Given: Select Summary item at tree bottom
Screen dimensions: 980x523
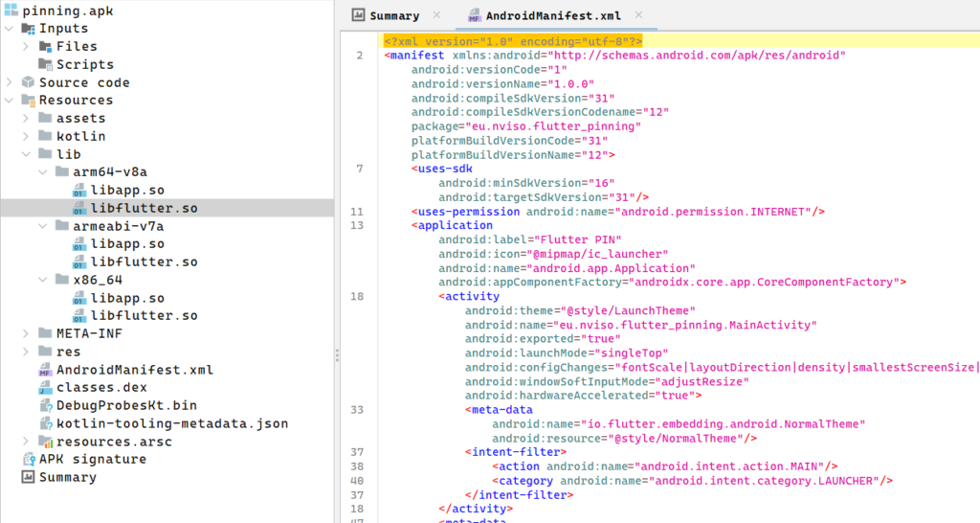Looking at the screenshot, I should coord(67,477).
